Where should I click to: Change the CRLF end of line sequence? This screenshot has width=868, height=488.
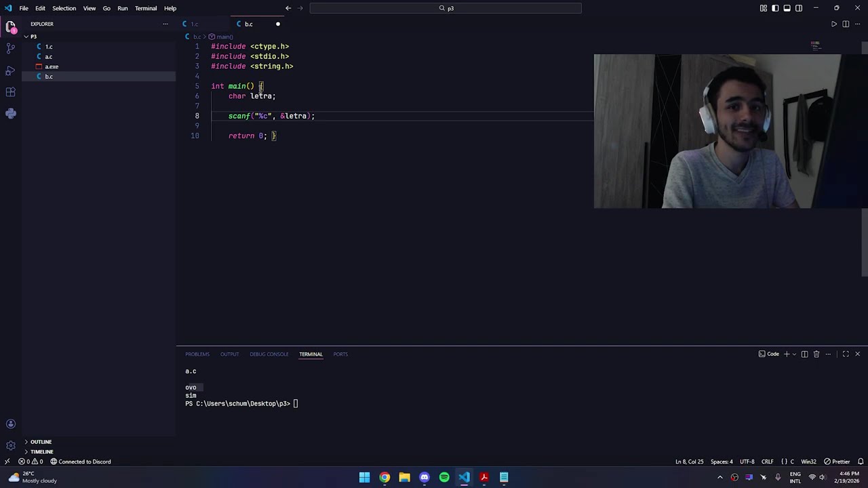click(x=767, y=462)
